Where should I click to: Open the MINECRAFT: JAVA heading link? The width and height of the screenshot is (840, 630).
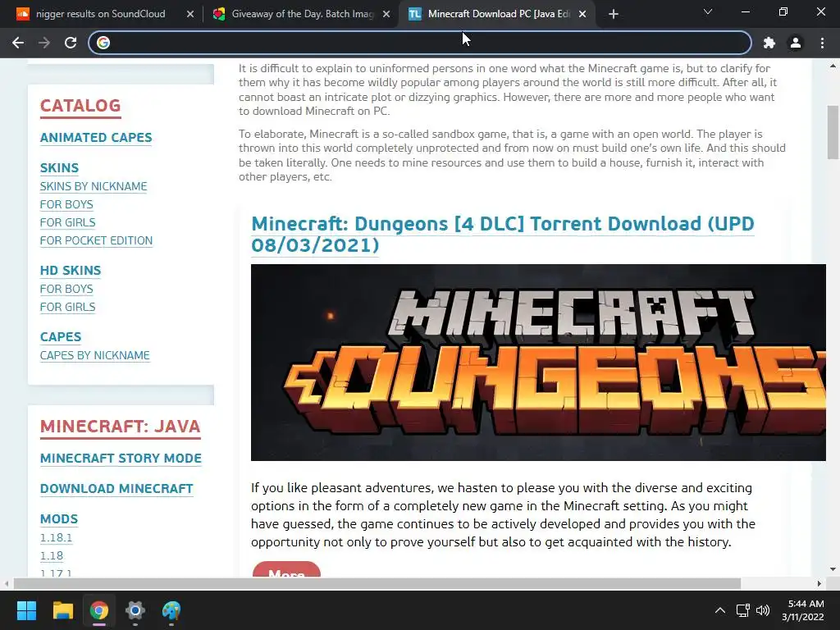[x=120, y=427]
